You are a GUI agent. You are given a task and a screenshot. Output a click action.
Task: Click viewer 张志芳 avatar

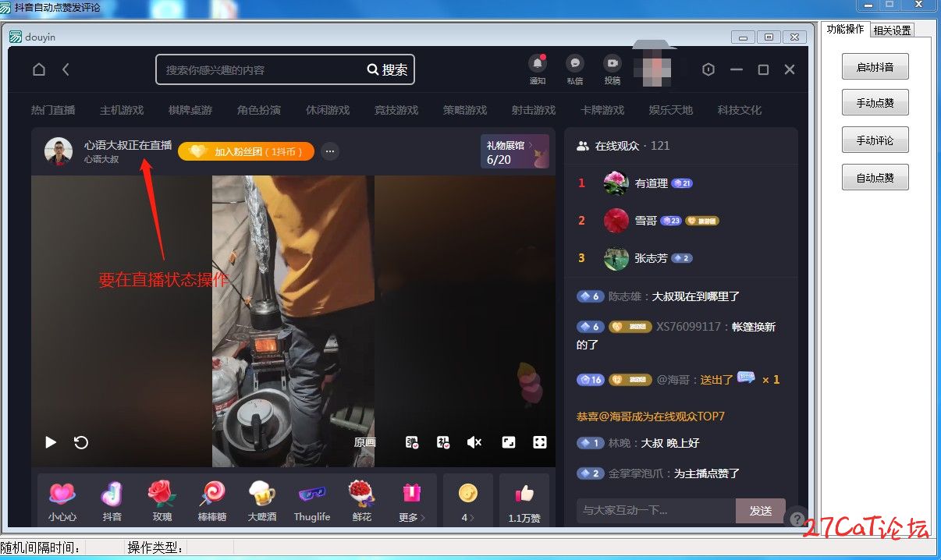[616, 258]
